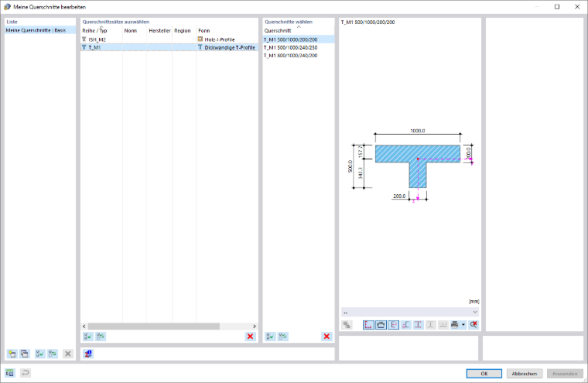Click the right scroll arrow of sets table

pos(255,327)
